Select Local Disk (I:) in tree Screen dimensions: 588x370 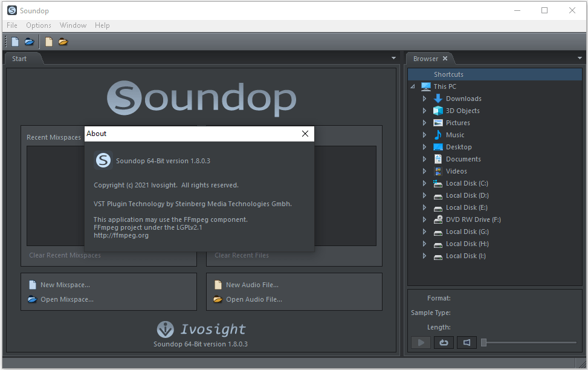pyautogui.click(x=466, y=256)
